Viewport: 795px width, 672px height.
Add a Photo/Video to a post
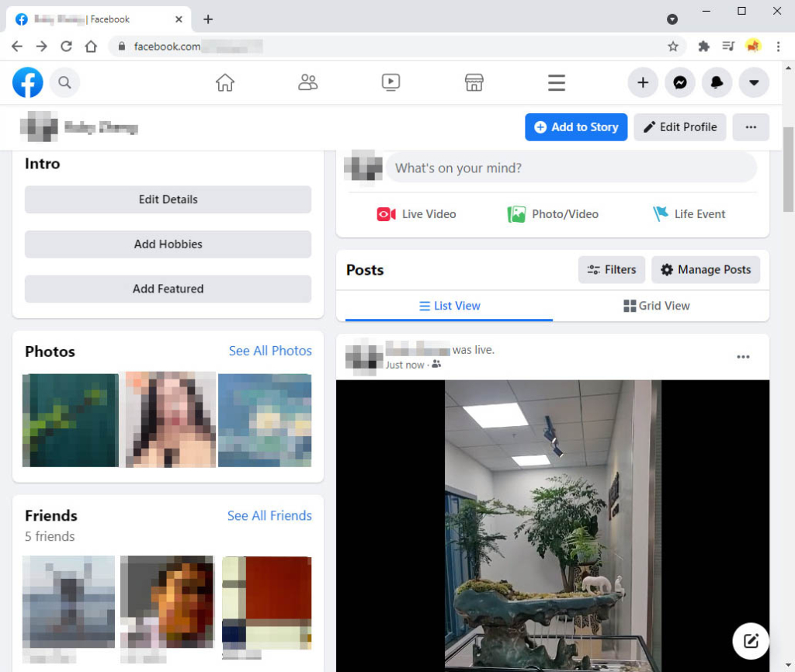552,213
